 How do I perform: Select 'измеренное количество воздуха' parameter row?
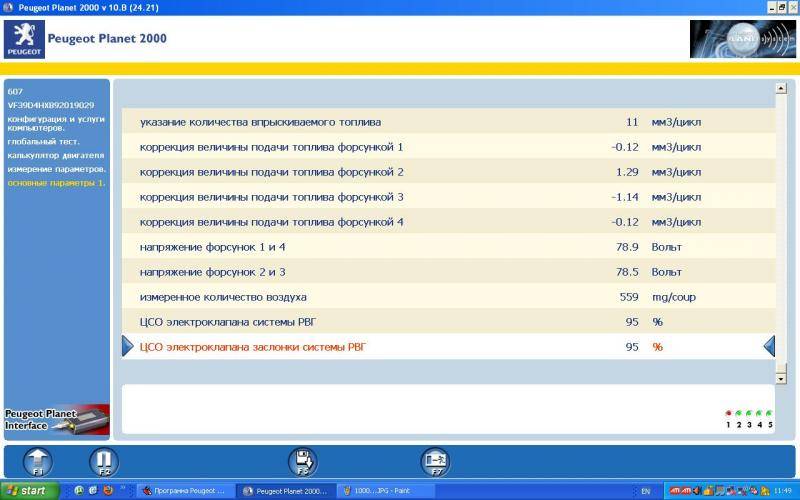point(223,296)
